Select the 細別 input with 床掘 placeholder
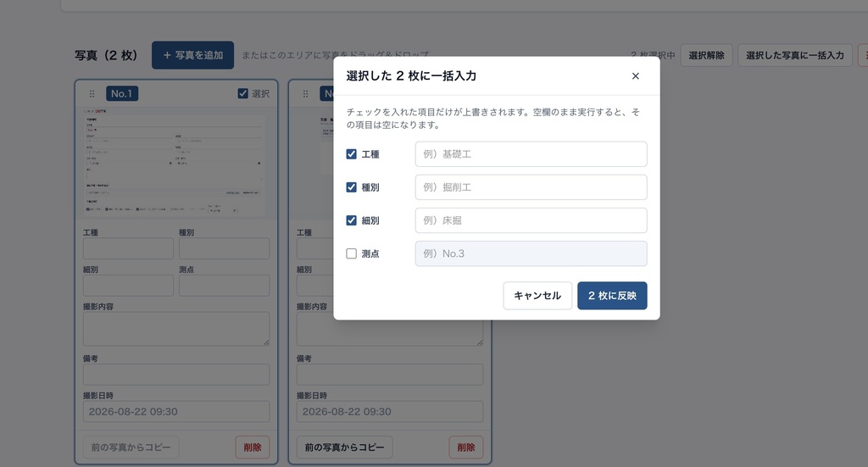Screen dimensions: 868x467 (x=531, y=220)
